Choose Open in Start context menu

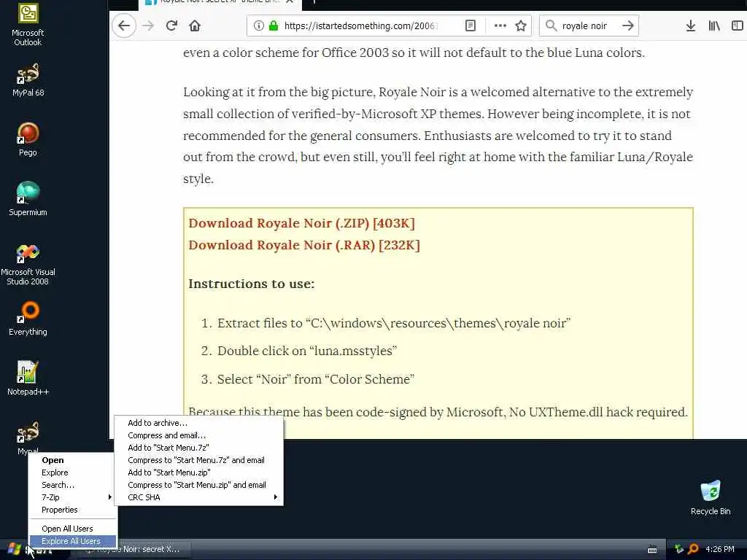pyautogui.click(x=72, y=460)
